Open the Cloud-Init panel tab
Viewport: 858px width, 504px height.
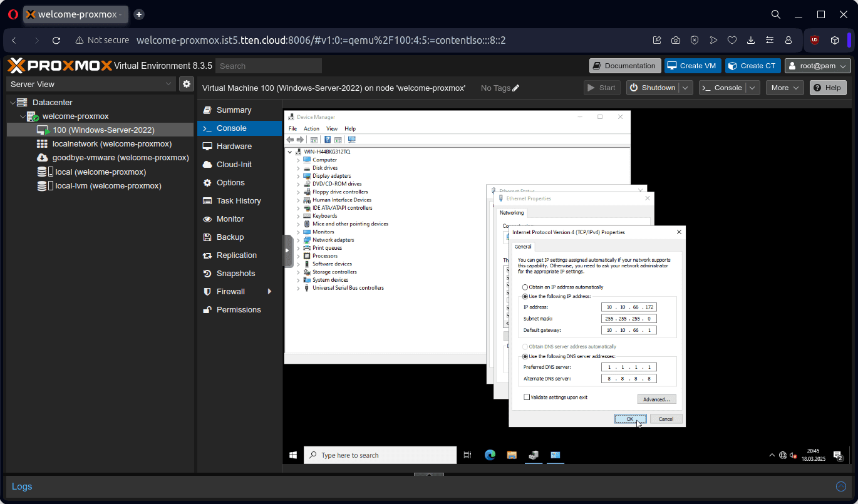pos(239,165)
